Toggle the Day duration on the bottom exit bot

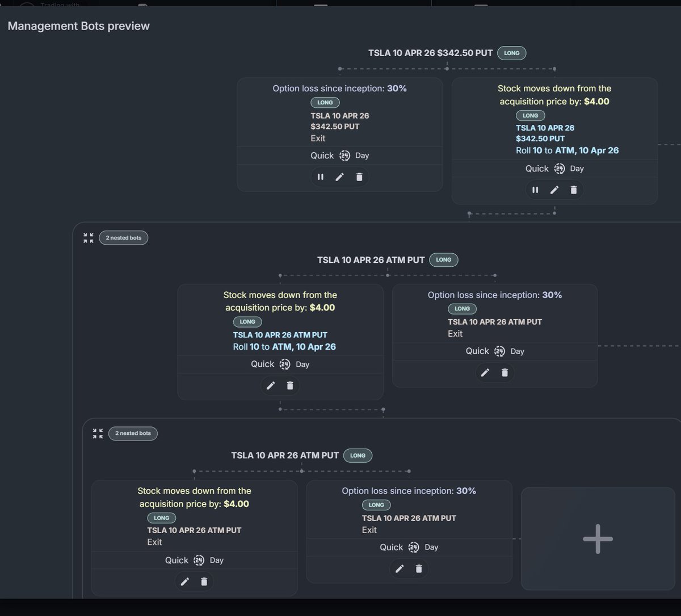[x=431, y=547]
